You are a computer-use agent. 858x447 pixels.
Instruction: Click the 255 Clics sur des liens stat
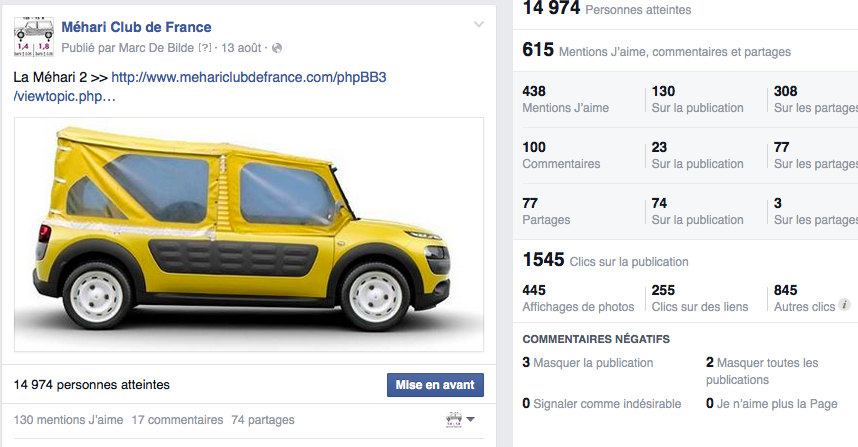[699, 298]
